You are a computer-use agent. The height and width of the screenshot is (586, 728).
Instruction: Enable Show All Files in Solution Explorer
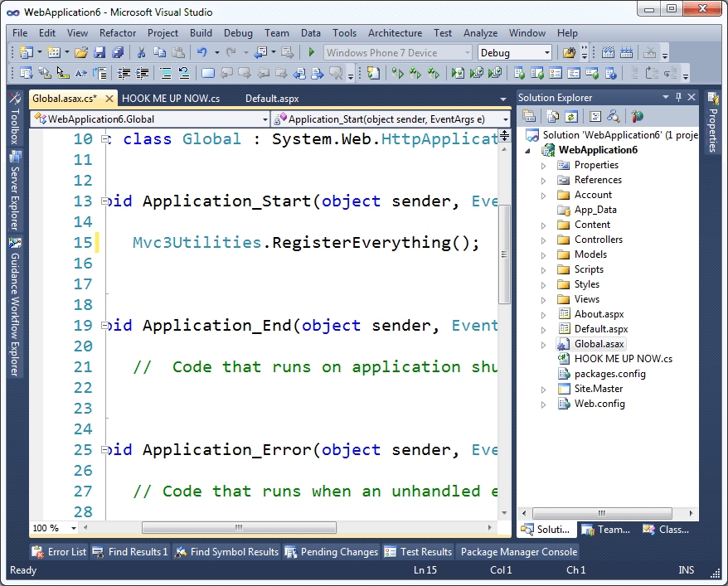click(x=553, y=117)
